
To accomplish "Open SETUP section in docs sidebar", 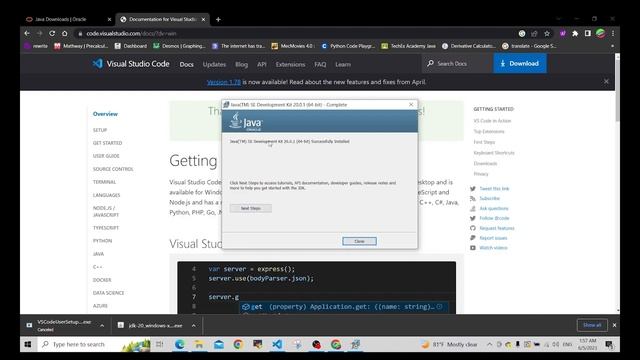I will pos(100,130).
